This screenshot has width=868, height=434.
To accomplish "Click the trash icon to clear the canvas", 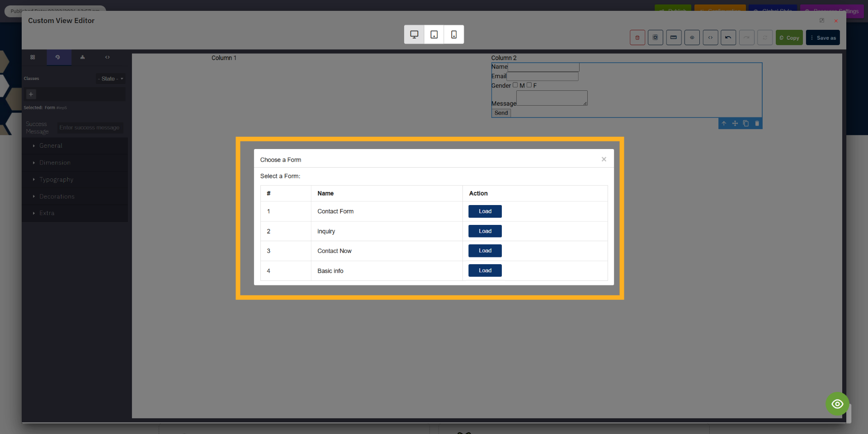I will [x=637, y=37].
